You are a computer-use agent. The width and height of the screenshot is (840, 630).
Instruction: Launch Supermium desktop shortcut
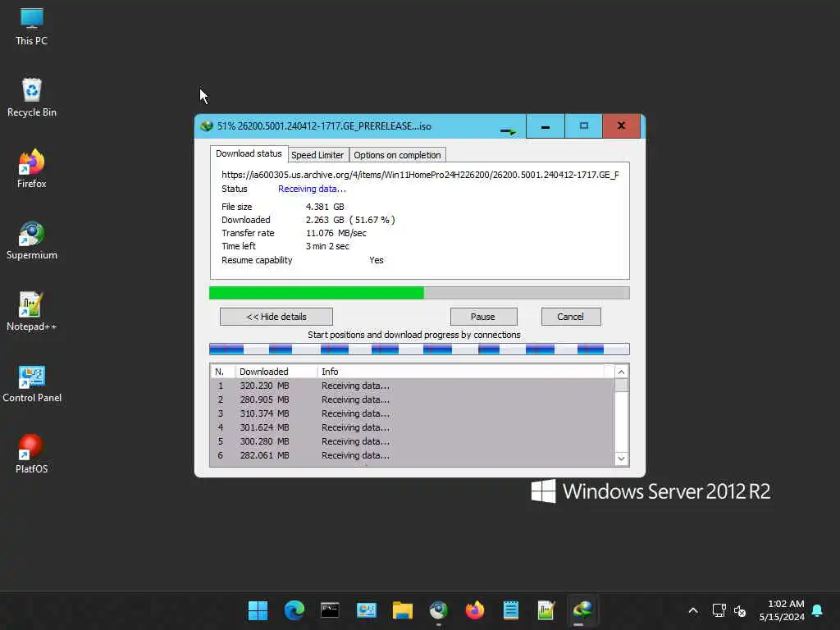pyautogui.click(x=32, y=240)
